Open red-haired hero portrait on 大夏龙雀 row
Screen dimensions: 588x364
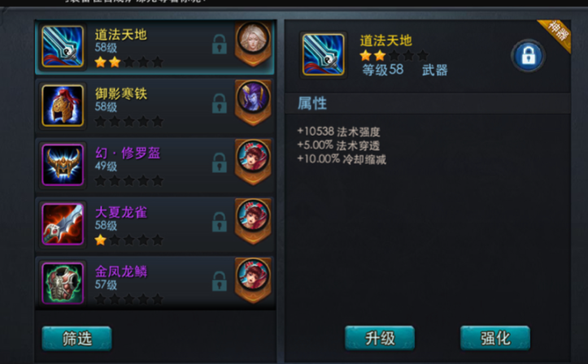(x=253, y=216)
